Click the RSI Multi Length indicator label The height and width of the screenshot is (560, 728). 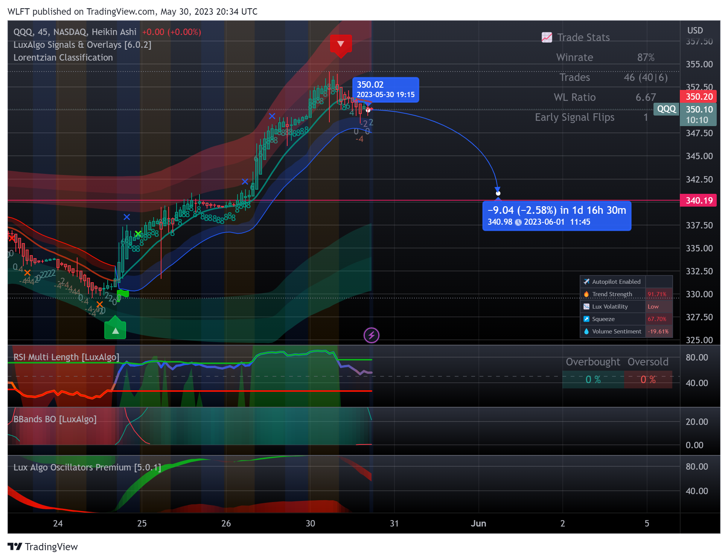[66, 357]
